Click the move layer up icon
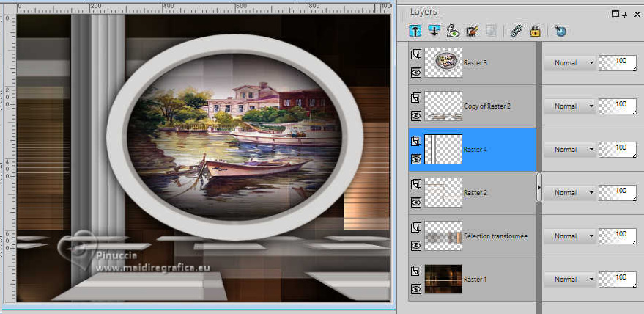644x314 pixels. (x=415, y=31)
